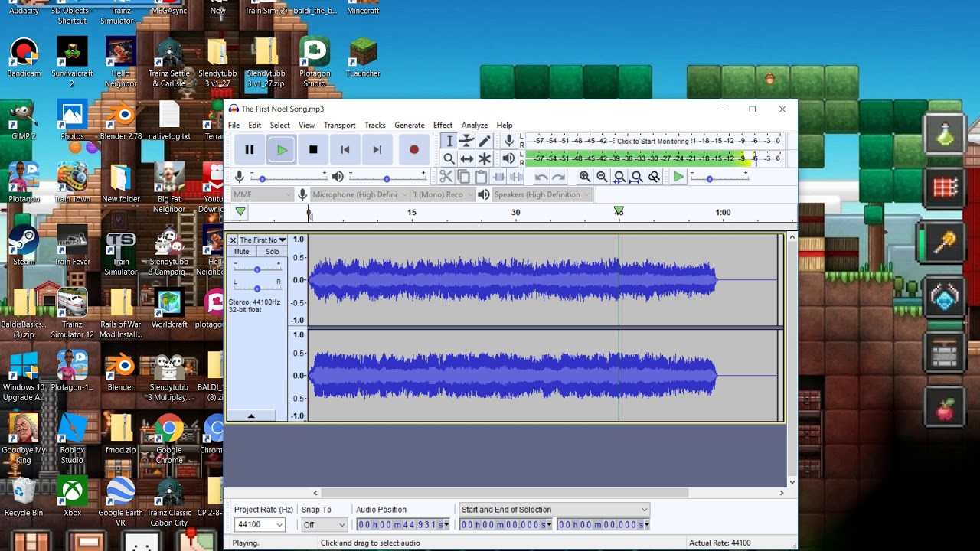Adjust the track gain slider
The image size is (980, 551).
click(x=257, y=269)
